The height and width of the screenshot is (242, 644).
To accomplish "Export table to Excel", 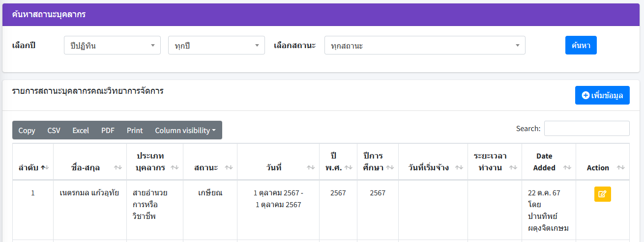I will pos(81,130).
